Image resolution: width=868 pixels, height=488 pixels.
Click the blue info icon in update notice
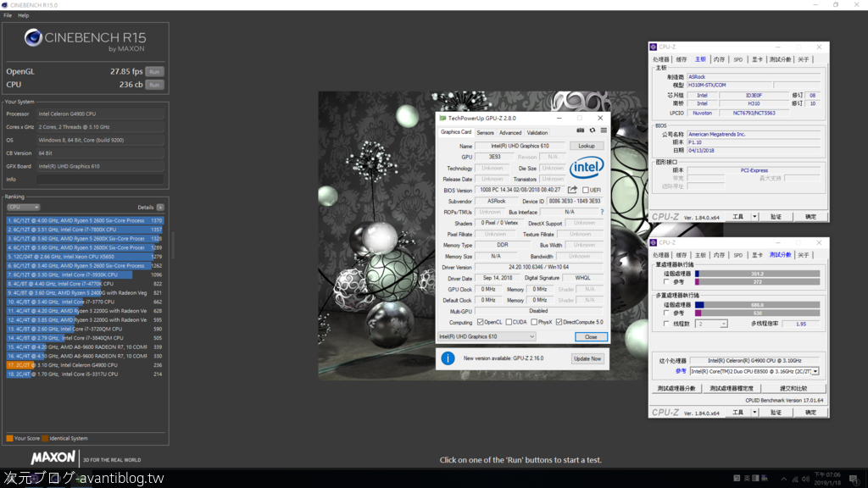pyautogui.click(x=448, y=358)
